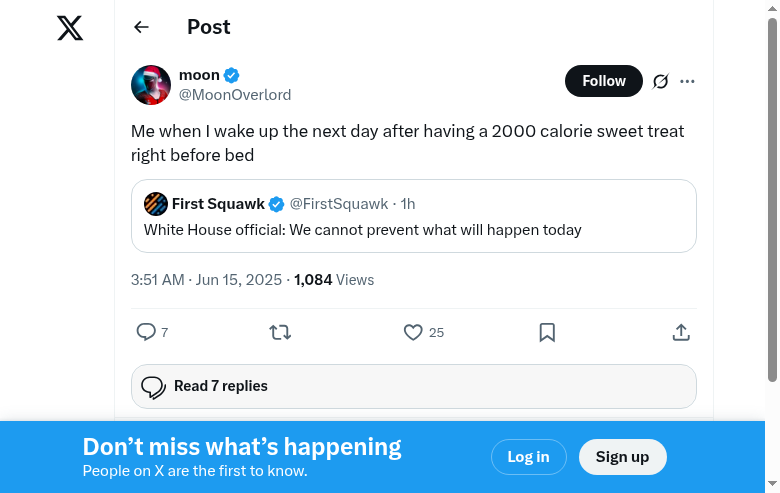Open the @MoonOverlord handle link

point(235,95)
